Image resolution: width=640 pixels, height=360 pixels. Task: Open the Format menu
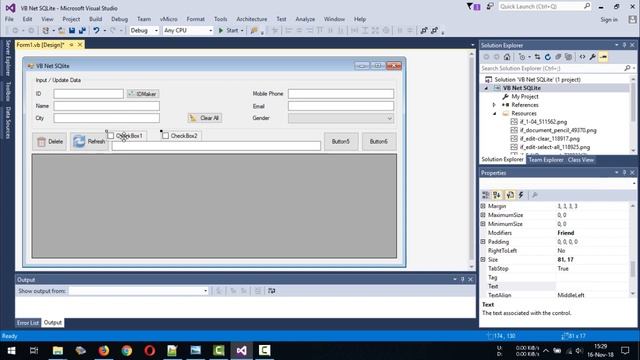point(196,19)
